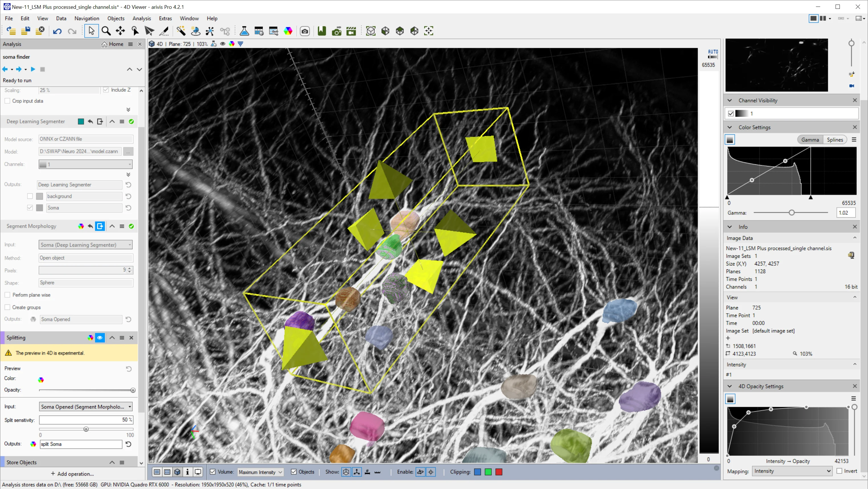Click the clapperboard movie icon
This screenshot has height=489, width=868.
(x=351, y=31)
